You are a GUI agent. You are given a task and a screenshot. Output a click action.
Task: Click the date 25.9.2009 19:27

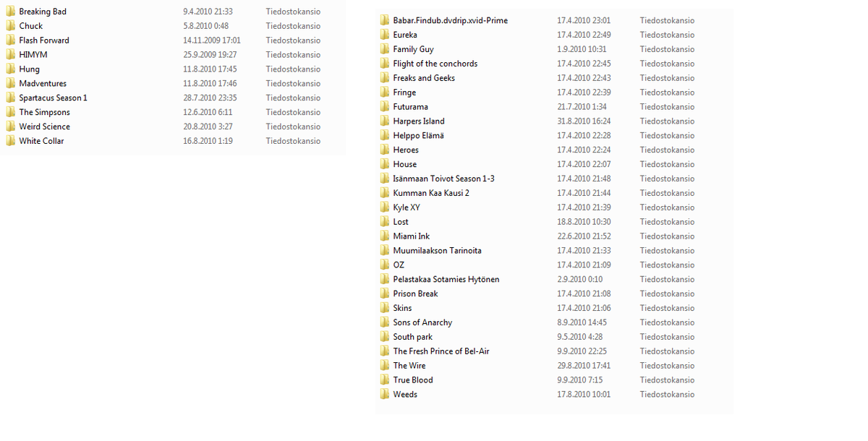210,55
